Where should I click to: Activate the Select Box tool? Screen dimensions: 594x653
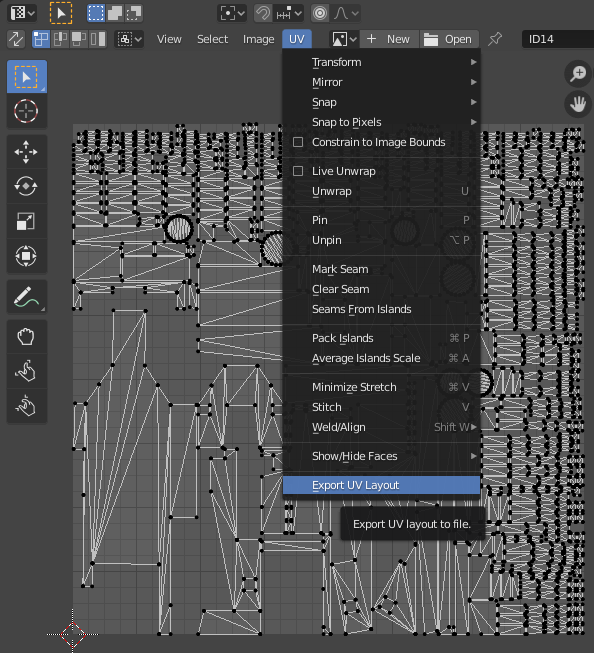pos(27,77)
